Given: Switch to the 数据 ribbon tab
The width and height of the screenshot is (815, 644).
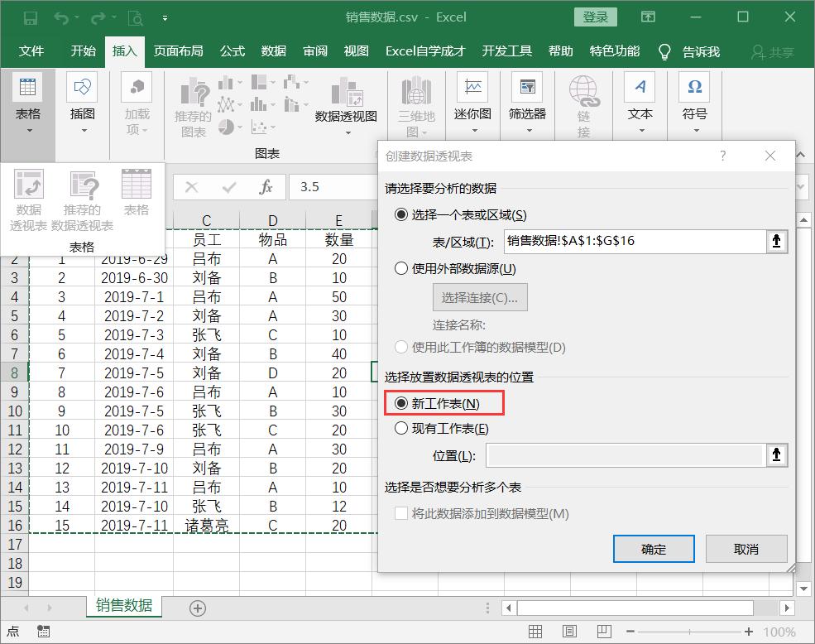Looking at the screenshot, I should [273, 50].
